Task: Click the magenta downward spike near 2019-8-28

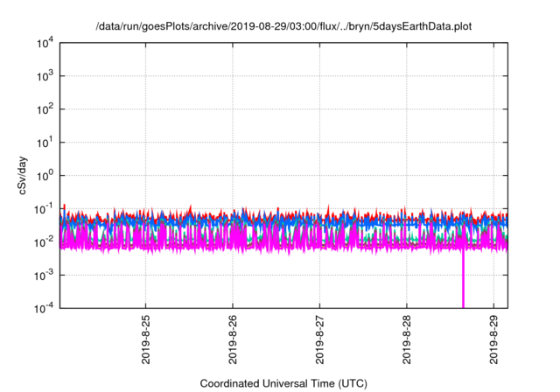Action: click(464, 280)
